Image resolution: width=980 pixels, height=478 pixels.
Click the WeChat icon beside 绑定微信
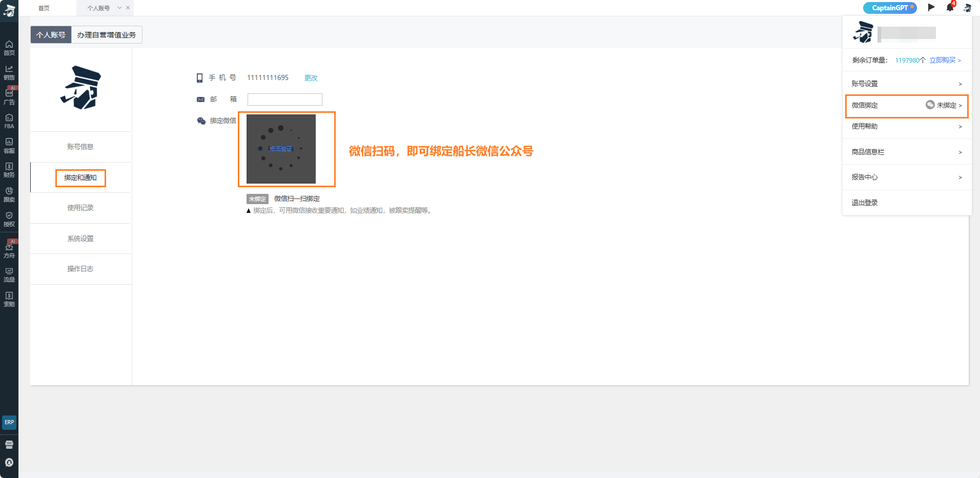[x=201, y=121]
